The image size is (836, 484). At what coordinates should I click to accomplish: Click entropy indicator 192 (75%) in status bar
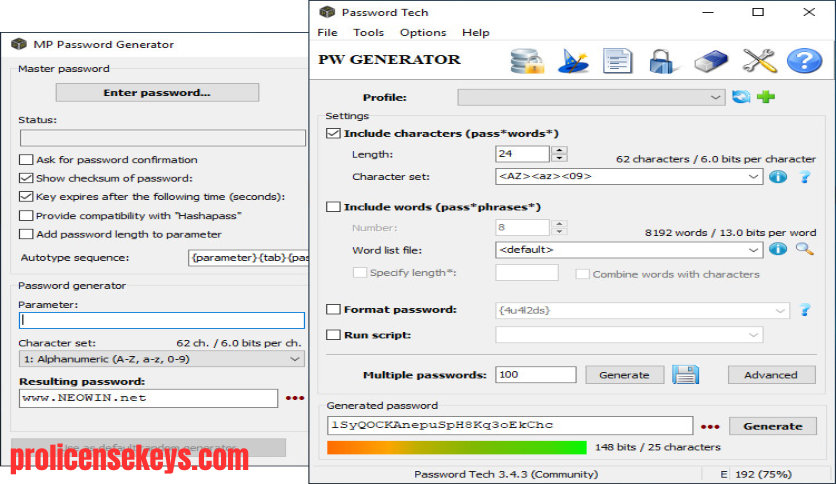tap(763, 474)
